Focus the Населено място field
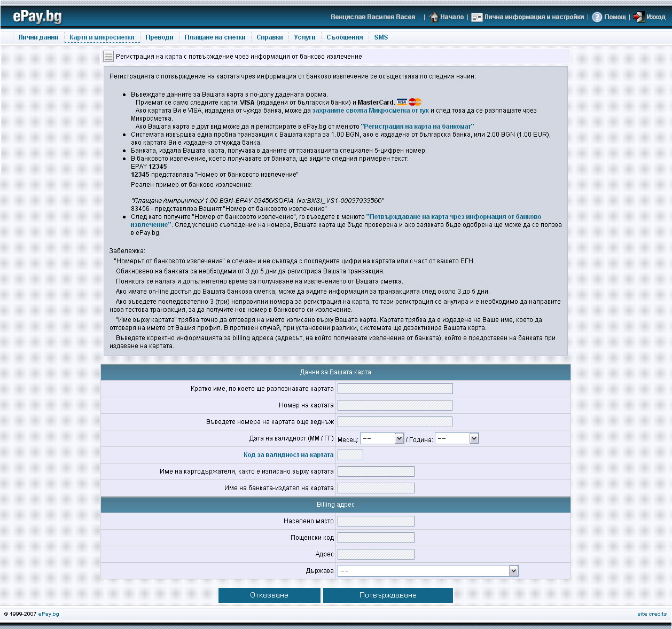The height and width of the screenshot is (629, 672). (x=376, y=521)
